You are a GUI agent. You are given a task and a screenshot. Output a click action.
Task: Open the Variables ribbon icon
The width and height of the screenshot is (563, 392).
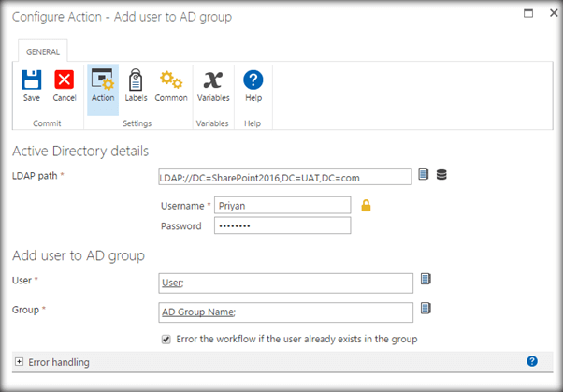click(213, 80)
